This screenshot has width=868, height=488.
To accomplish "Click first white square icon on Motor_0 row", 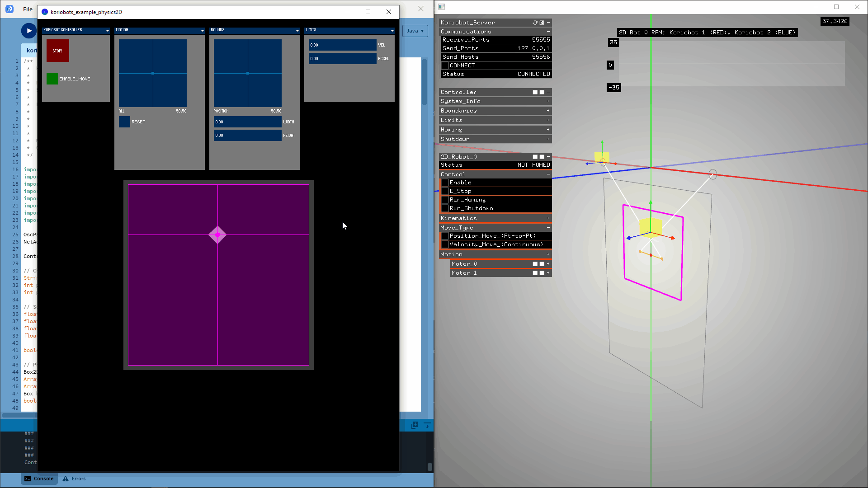I will pyautogui.click(x=535, y=264).
